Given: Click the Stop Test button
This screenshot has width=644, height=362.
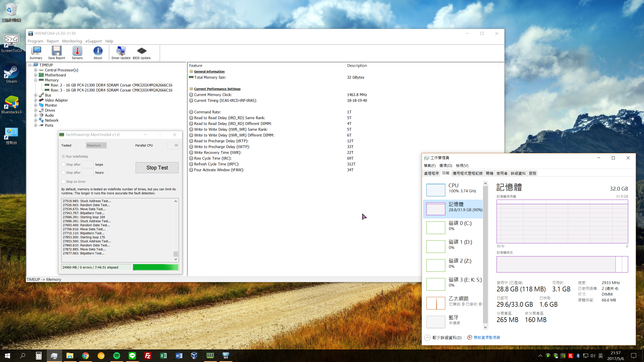Looking at the screenshot, I should pos(157,168).
